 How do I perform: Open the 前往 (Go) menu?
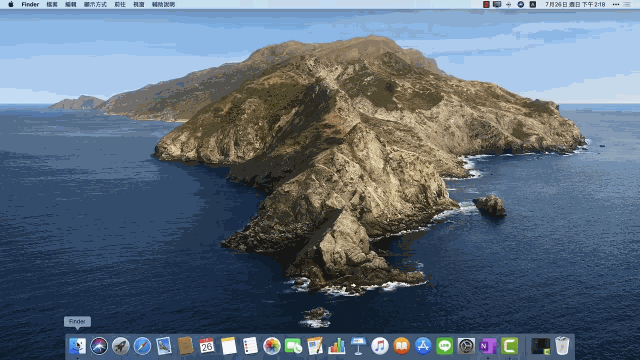point(120,4)
